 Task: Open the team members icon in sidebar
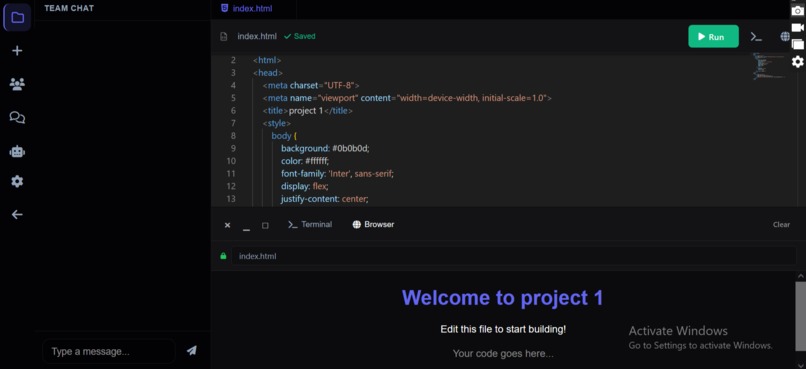pos(17,84)
